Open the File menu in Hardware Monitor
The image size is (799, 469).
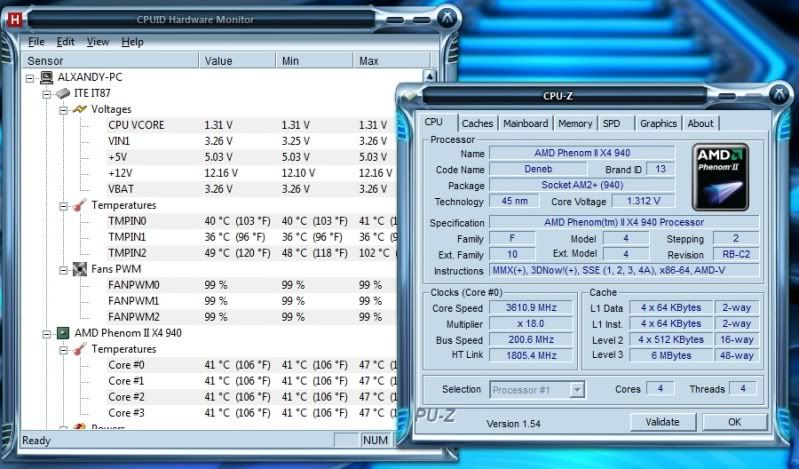coord(36,42)
